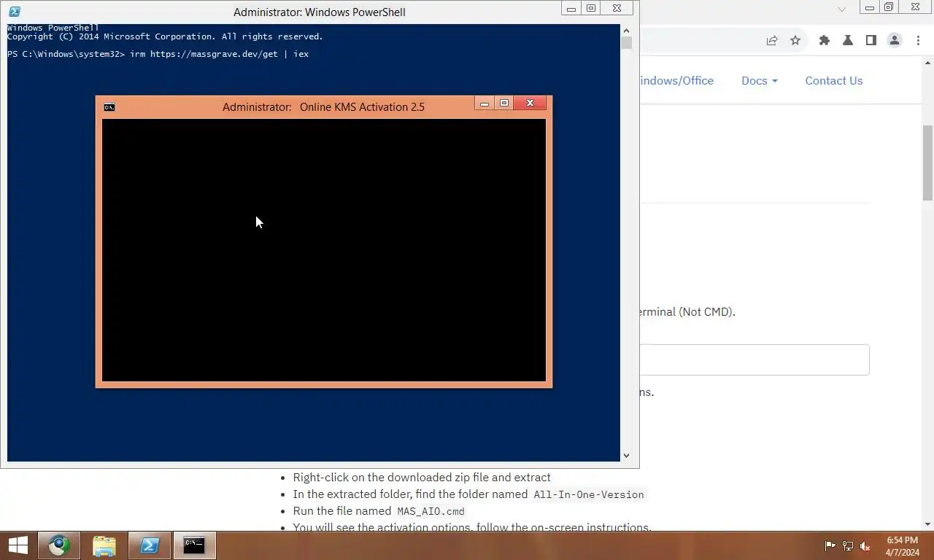
Task: Click the Windows/Office navigation link
Action: [x=676, y=81]
